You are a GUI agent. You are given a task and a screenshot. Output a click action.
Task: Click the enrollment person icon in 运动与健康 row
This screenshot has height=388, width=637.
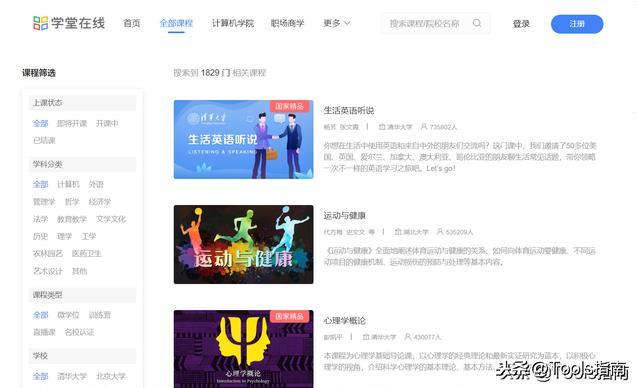coord(440,232)
